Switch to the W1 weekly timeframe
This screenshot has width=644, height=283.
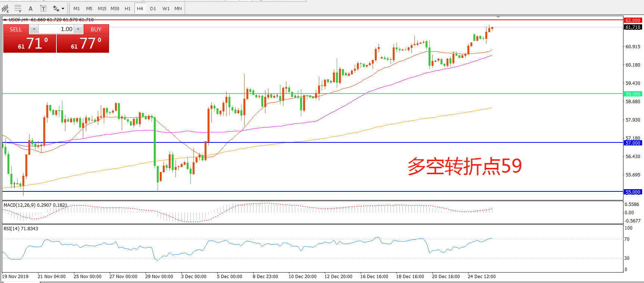(166, 8)
